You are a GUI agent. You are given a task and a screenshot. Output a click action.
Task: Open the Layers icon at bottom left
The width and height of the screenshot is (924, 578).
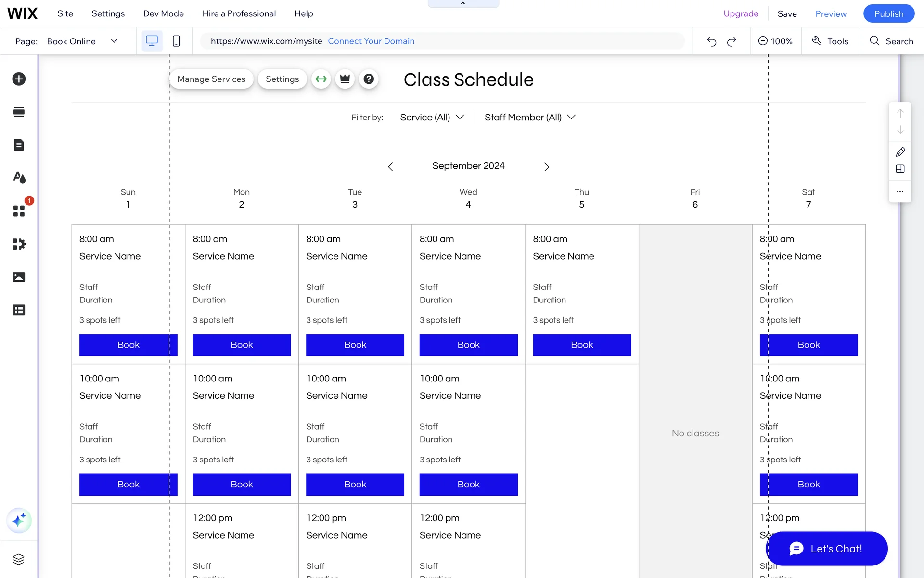tap(19, 559)
